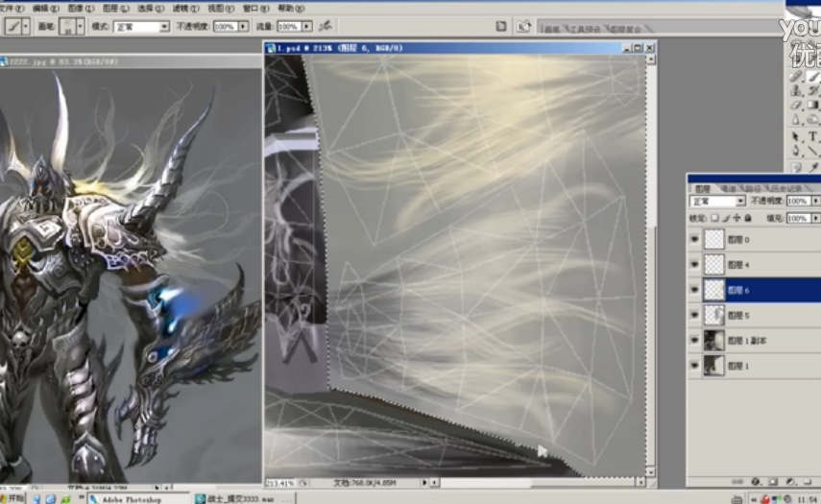Click Adobe Photoshop taskbar button

(137, 499)
